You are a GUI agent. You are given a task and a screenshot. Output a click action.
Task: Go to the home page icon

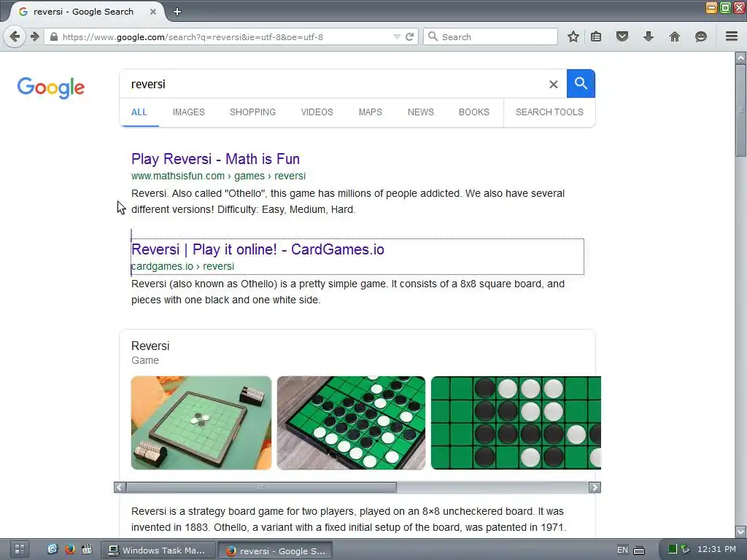coord(675,36)
